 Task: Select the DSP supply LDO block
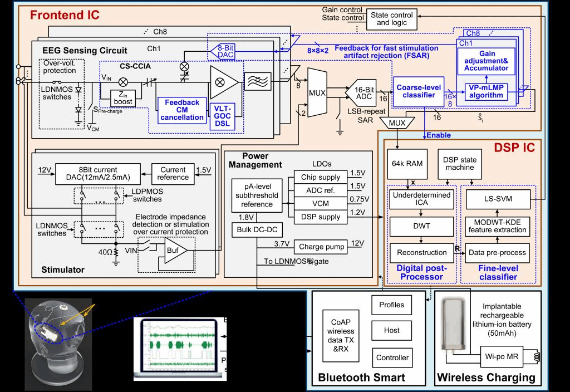pos(320,217)
